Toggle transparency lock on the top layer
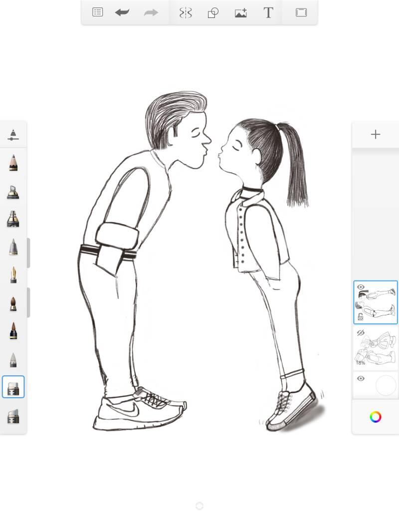Screen dimensions: 399x532 pos(361,317)
